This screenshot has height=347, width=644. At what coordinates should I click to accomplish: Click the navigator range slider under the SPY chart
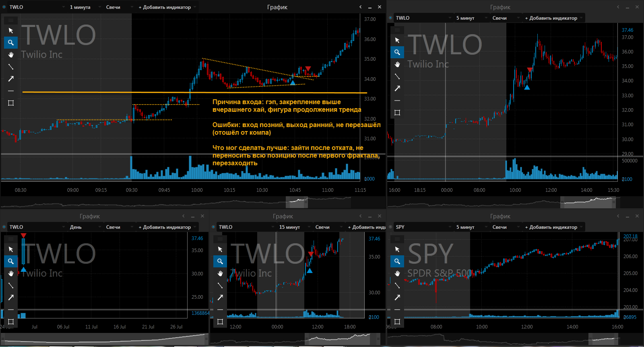tap(603, 339)
